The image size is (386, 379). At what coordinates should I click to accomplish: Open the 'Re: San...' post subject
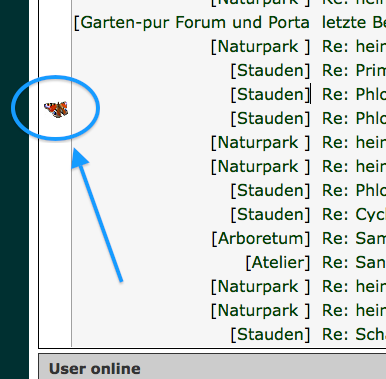coord(354,262)
